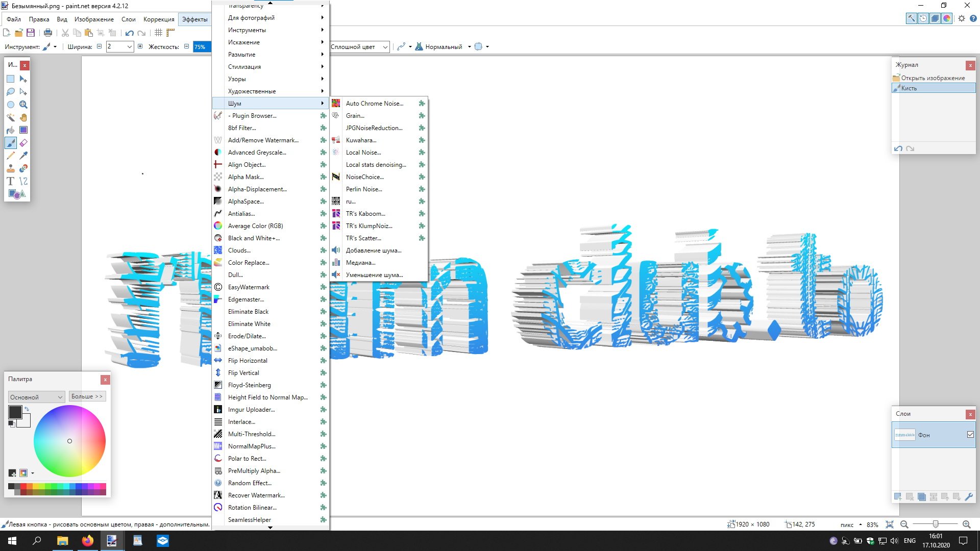Screen dimensions: 980x551
Task: Toggle Colors window visibility button
Action: pyautogui.click(x=947, y=18)
